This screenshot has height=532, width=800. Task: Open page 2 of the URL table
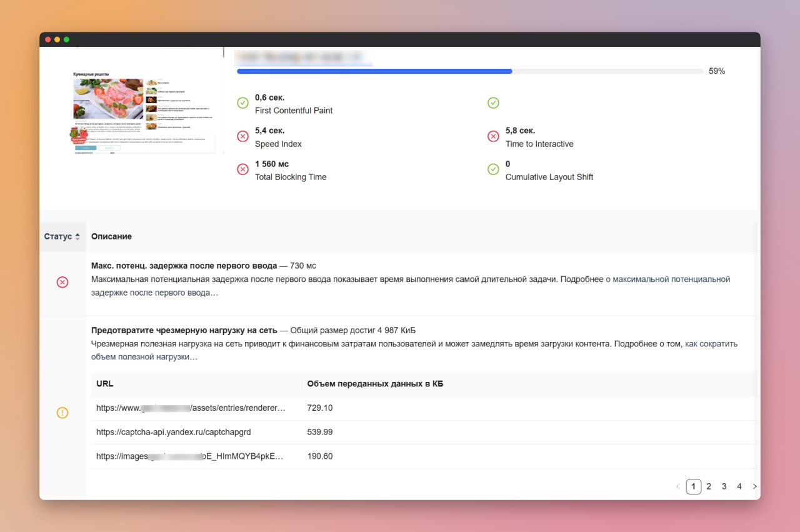(709, 486)
